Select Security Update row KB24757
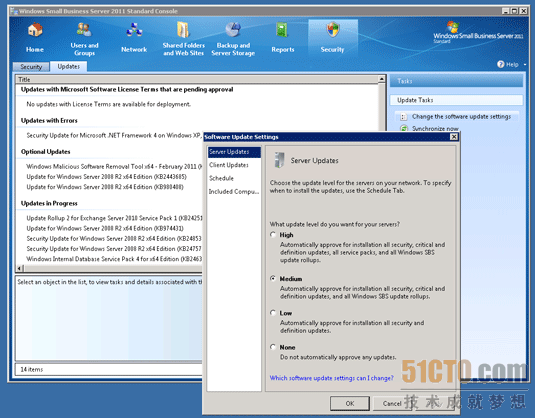This screenshot has width=535, height=418. coord(114,249)
